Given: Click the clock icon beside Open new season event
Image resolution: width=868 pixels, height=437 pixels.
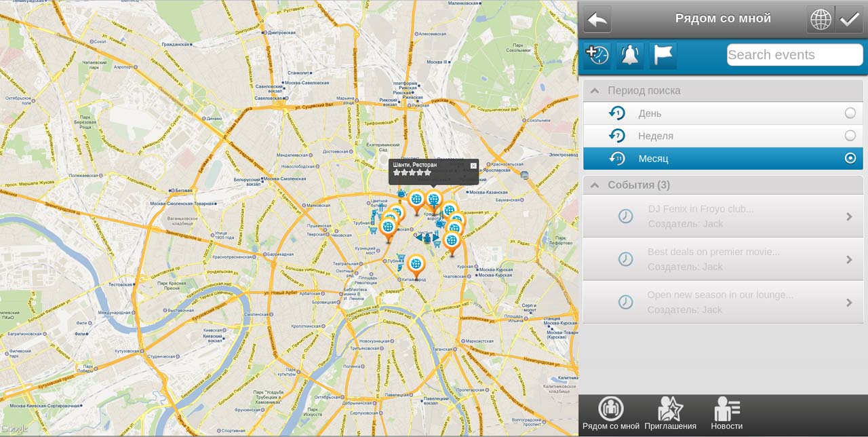Looking at the screenshot, I should point(625,302).
